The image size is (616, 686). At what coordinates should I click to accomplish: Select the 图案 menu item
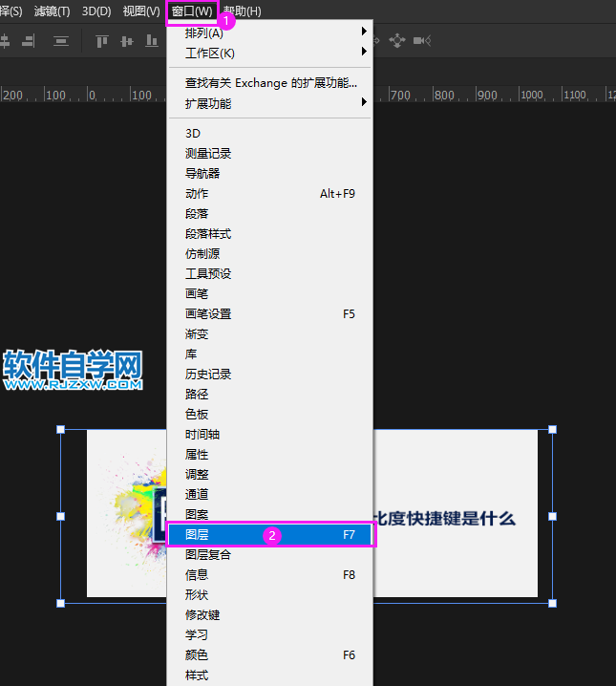(269, 514)
